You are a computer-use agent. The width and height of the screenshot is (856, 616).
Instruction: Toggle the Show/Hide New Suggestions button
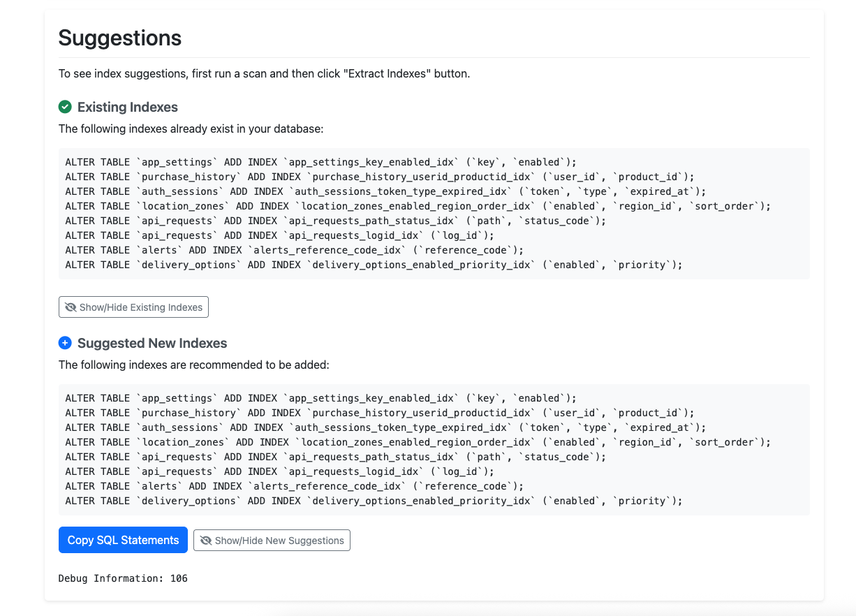tap(272, 541)
